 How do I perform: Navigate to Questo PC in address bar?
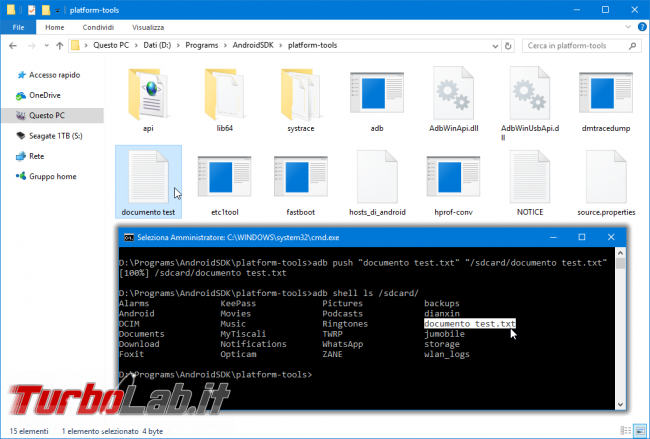[x=111, y=45]
